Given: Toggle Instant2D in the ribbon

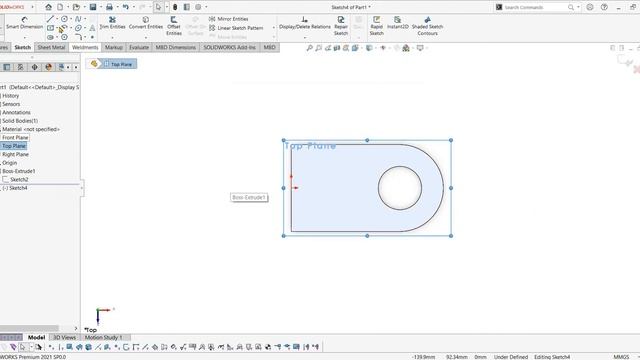Looking at the screenshot, I should pyautogui.click(x=398, y=23).
